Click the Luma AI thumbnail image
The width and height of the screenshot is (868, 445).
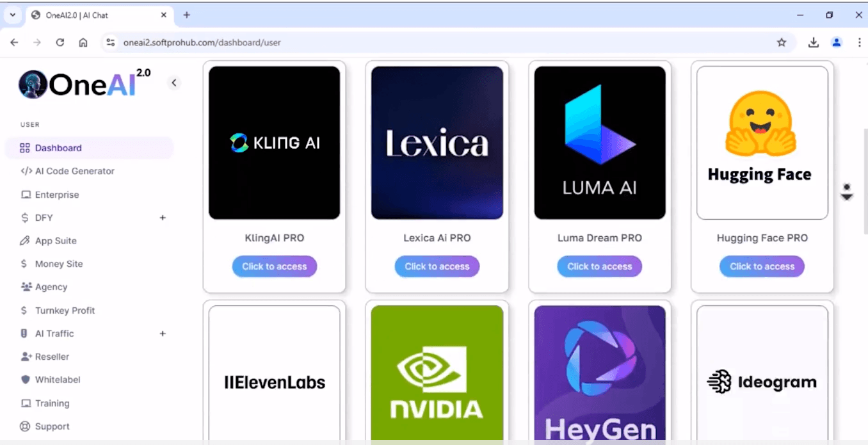[600, 143]
